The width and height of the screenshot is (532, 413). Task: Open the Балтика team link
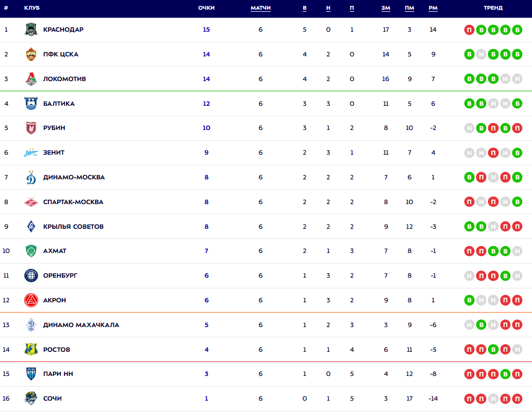tap(59, 104)
